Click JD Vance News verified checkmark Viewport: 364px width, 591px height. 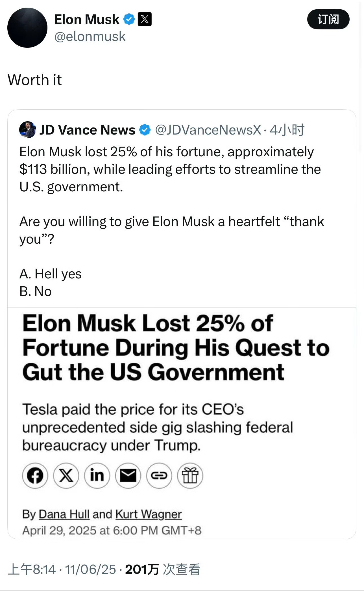coord(145,130)
